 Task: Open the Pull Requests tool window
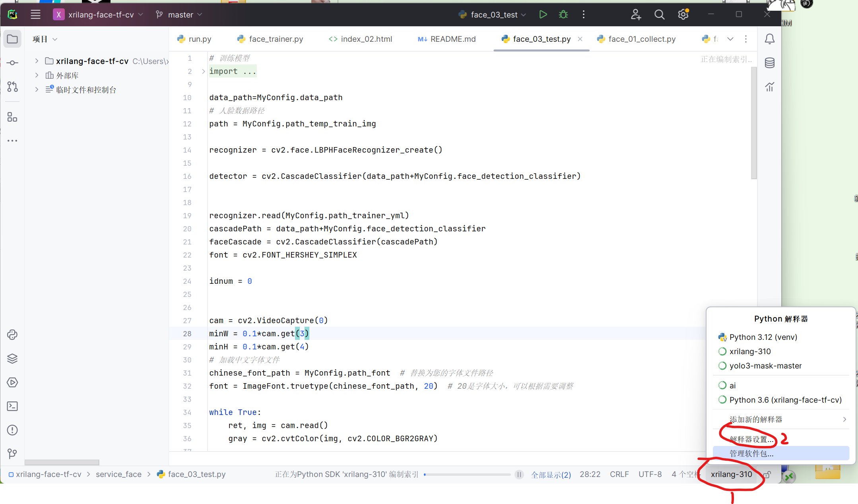coord(12,86)
